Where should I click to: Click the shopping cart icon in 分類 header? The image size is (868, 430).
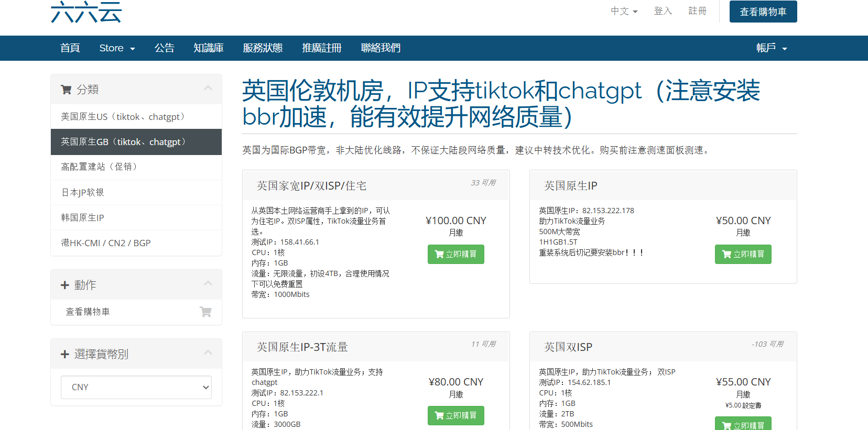coord(66,90)
